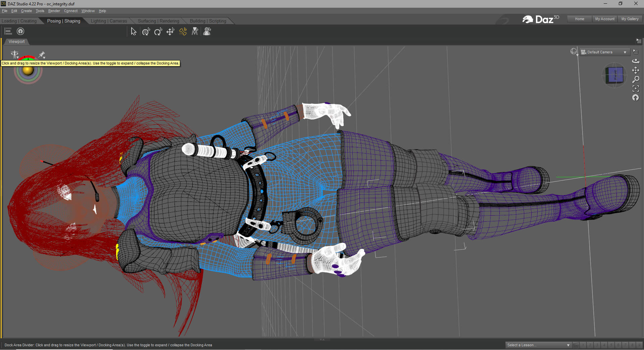This screenshot has height=350, width=644.
Task: Open the My Gallery link
Action: tap(630, 19)
